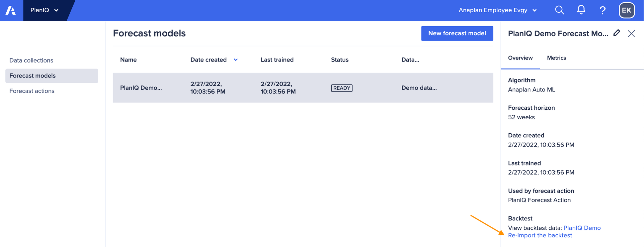Select Forecast models in sidebar

click(52, 76)
